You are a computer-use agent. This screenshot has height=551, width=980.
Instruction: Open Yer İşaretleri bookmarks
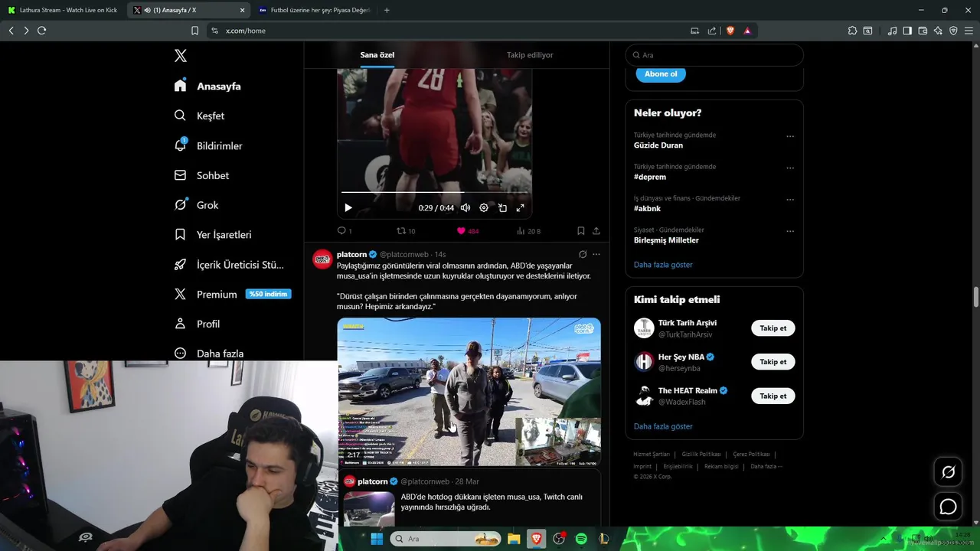(213, 235)
